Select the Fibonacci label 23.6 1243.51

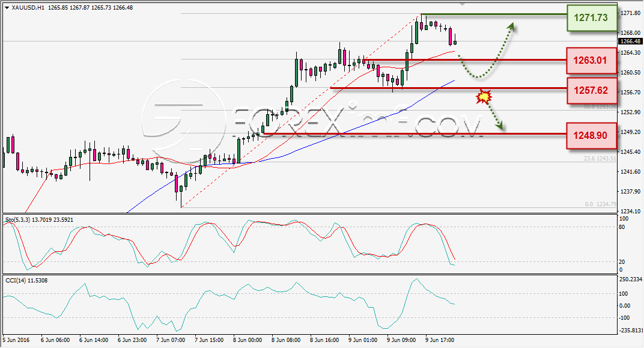point(600,158)
